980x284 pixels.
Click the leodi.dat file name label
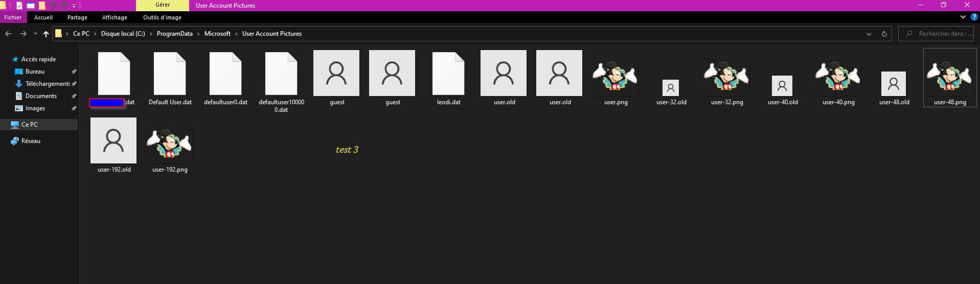click(x=449, y=102)
